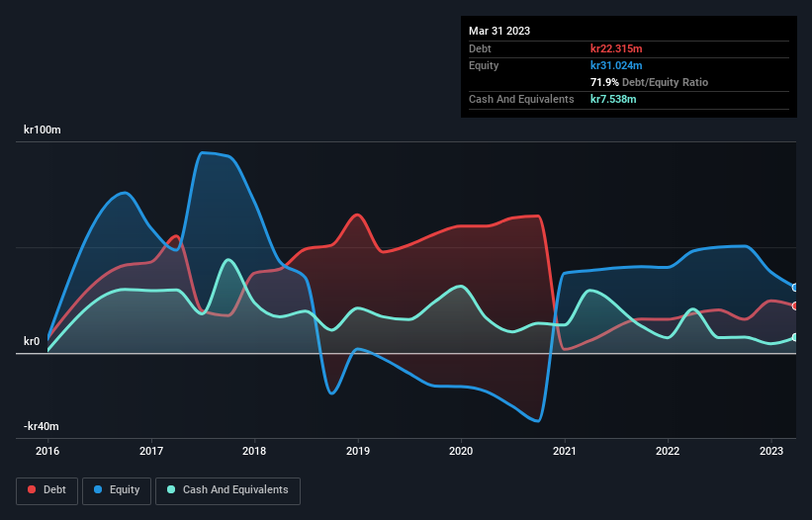Click the 2020 x-axis label

click(x=461, y=451)
